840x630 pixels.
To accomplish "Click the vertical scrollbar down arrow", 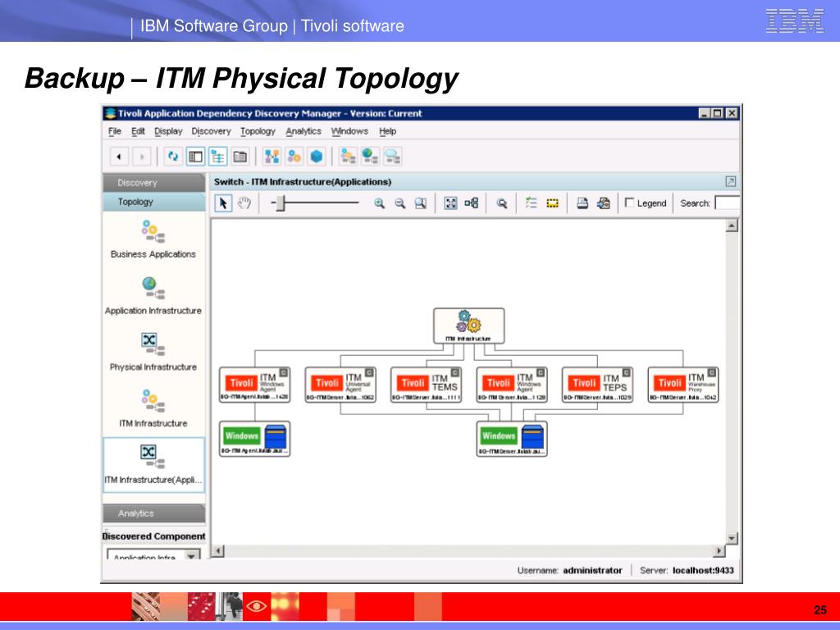I will coord(732,538).
